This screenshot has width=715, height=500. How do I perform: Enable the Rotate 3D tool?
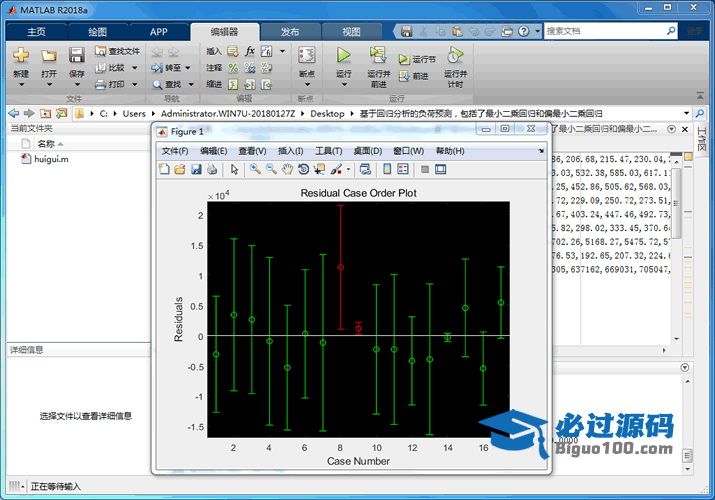[303, 170]
